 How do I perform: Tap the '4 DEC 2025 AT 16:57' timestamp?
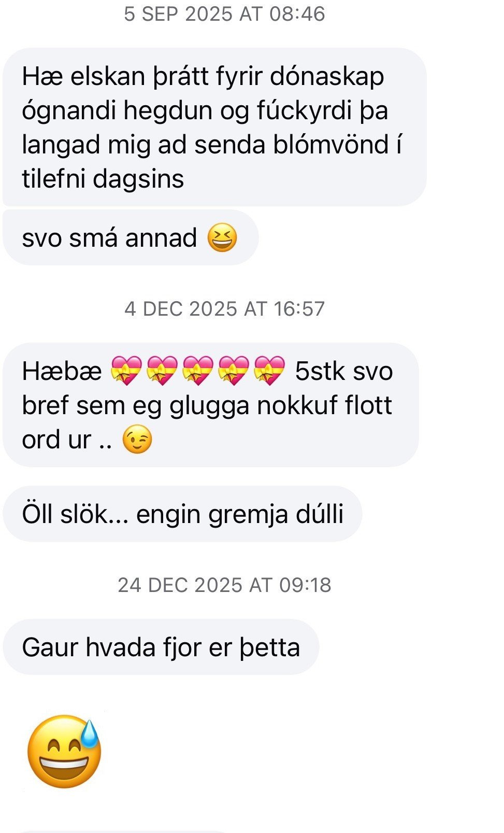224,309
